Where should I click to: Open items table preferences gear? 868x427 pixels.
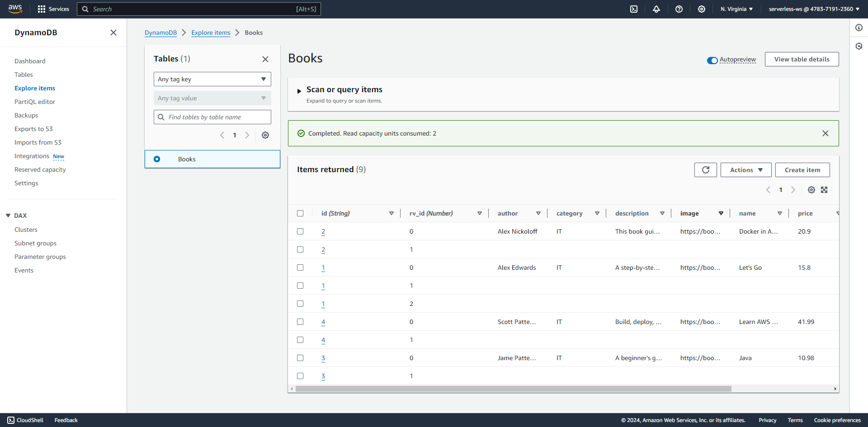pos(811,190)
